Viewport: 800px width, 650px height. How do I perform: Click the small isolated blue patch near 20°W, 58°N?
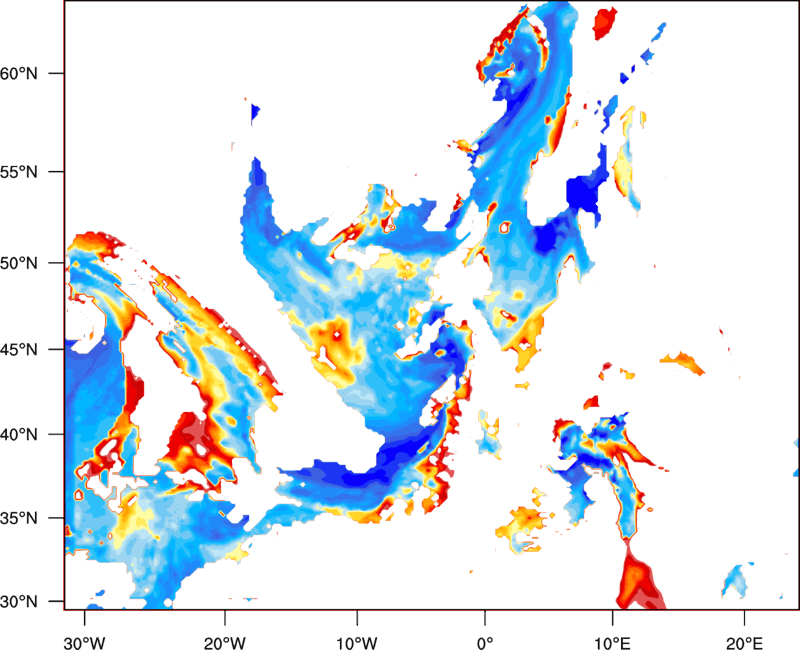pyautogui.click(x=255, y=111)
